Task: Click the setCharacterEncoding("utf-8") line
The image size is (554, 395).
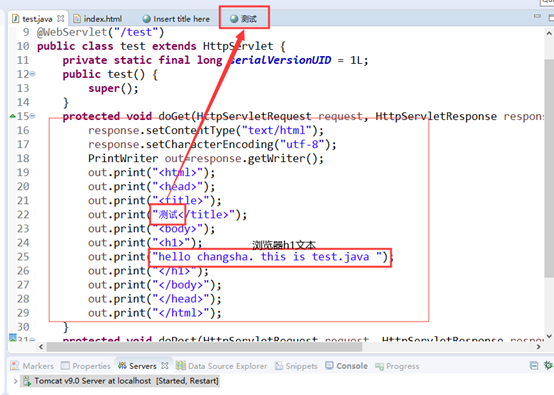Action: (x=212, y=144)
